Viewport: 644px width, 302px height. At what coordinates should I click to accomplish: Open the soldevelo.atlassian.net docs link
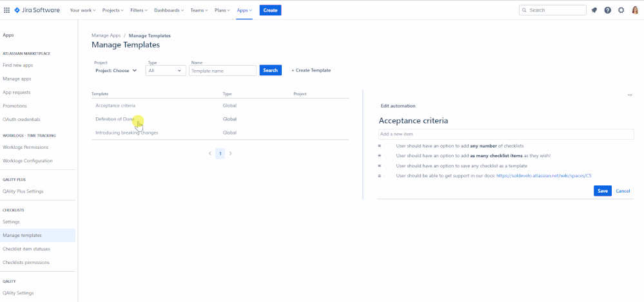[x=544, y=176]
